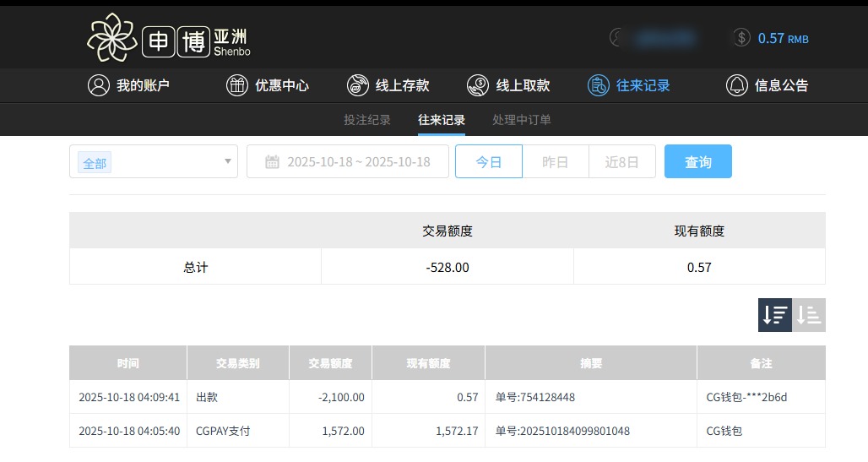
Task: Click the 0.57 RMB balance
Action: tap(784, 38)
